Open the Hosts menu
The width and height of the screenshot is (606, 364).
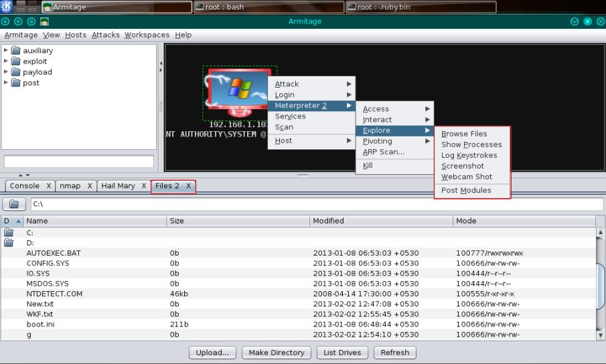76,35
